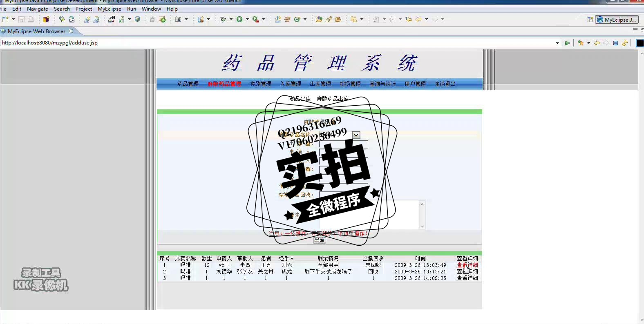The width and height of the screenshot is (644, 324).
Task: Open the Window menu
Action: 151,9
